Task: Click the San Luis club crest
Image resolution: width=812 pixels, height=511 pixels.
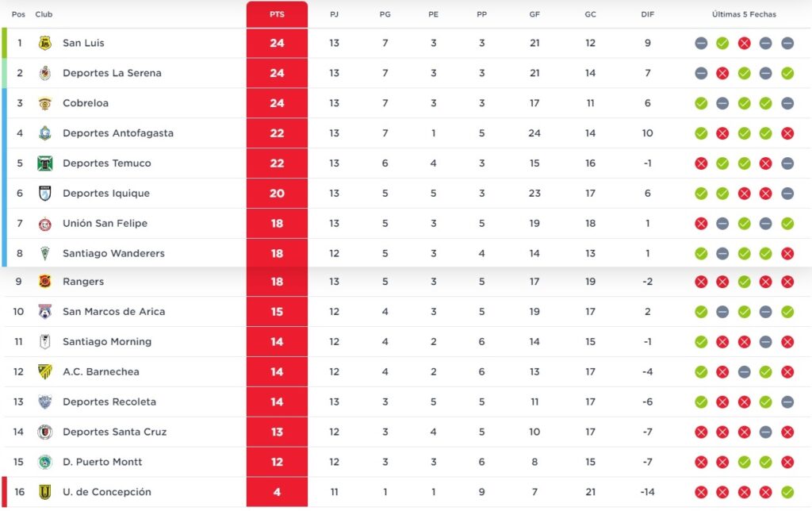Action: click(44, 43)
